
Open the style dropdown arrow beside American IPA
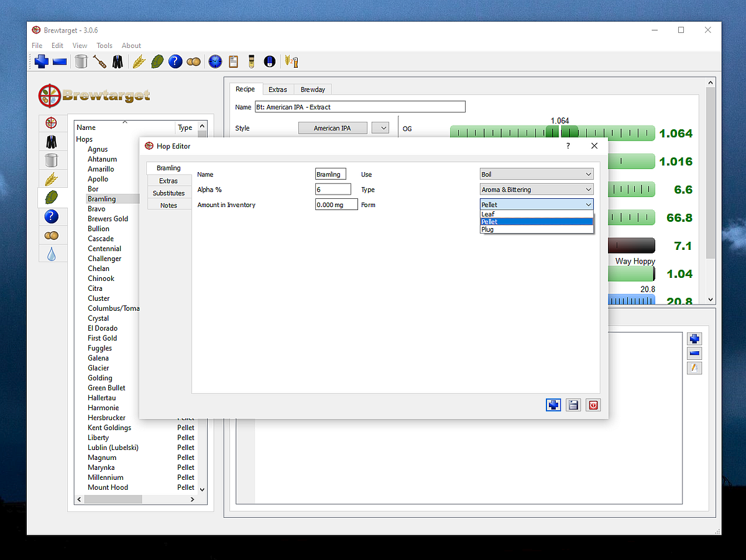coord(380,128)
